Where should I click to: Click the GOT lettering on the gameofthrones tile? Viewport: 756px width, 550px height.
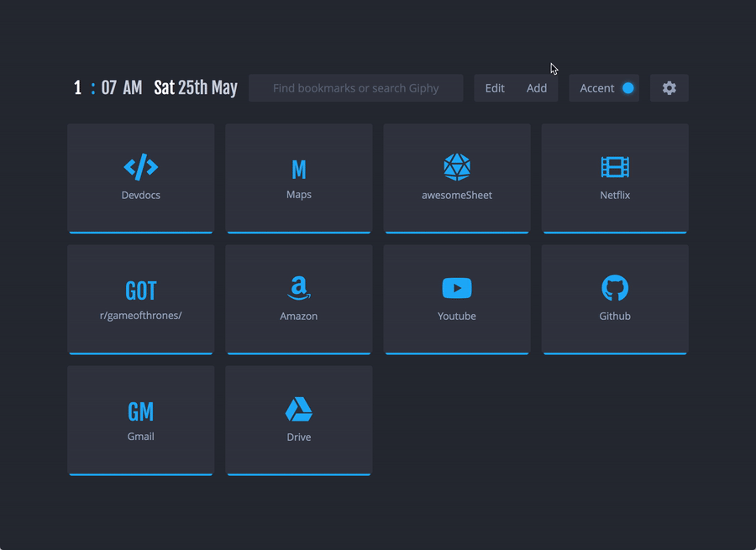pos(141,291)
